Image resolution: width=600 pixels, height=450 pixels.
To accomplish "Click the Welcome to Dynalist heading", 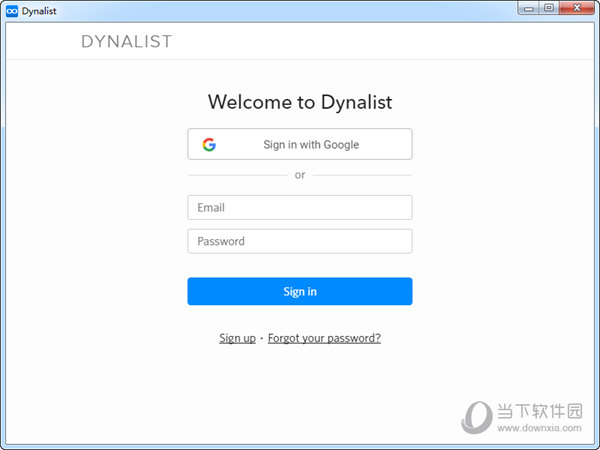I will [300, 102].
